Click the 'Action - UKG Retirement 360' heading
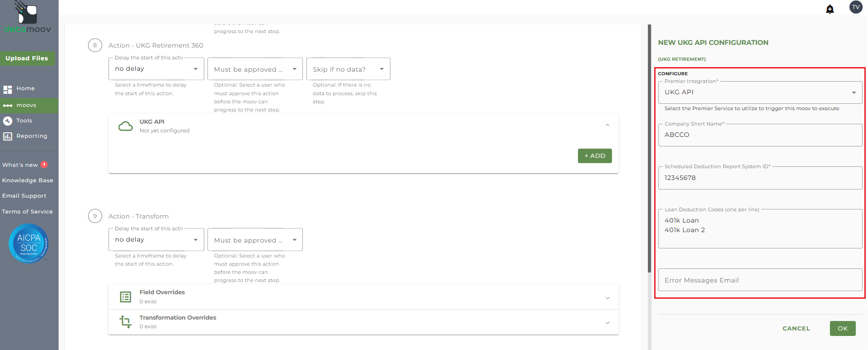 (x=156, y=45)
